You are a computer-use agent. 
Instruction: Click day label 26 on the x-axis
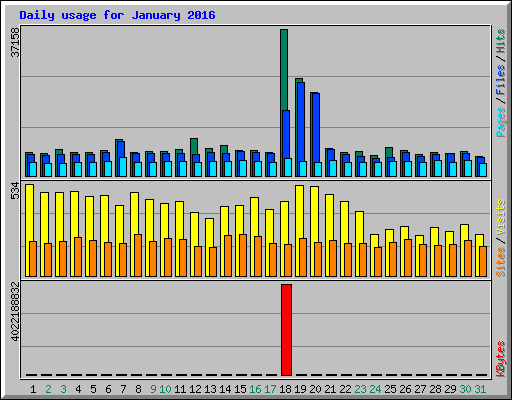[x=405, y=389]
